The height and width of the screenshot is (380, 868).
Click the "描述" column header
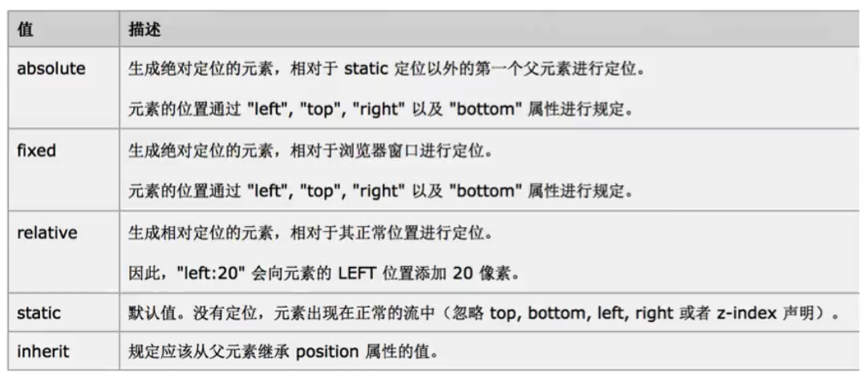point(145,29)
